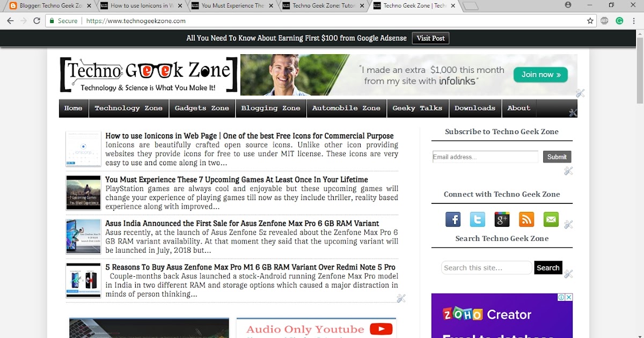This screenshot has width=644, height=338.
Task: Open Techno Geek Zone Facebook page icon
Action: (453, 219)
